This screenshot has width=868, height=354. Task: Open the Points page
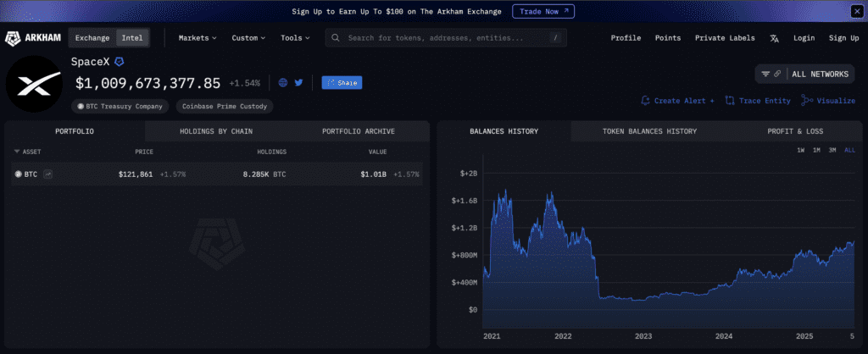click(668, 38)
